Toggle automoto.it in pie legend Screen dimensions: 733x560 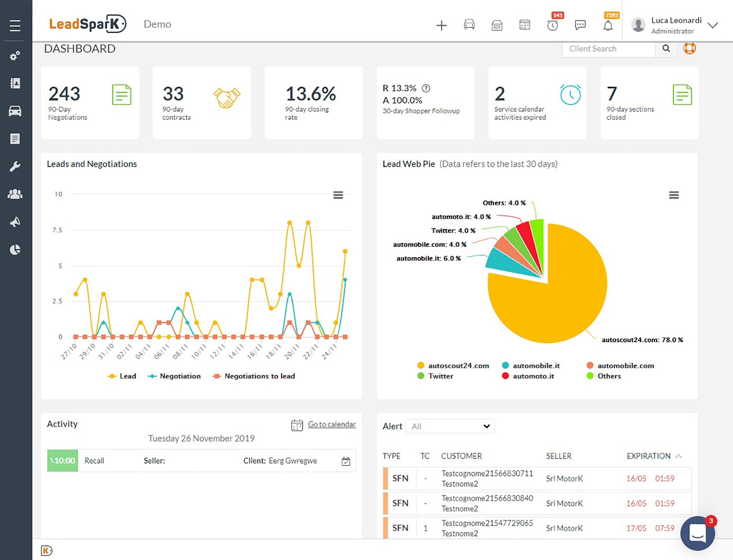tap(528, 376)
